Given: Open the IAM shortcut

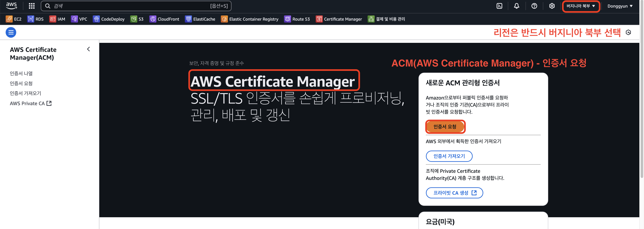Looking at the screenshot, I should pyautogui.click(x=57, y=19).
